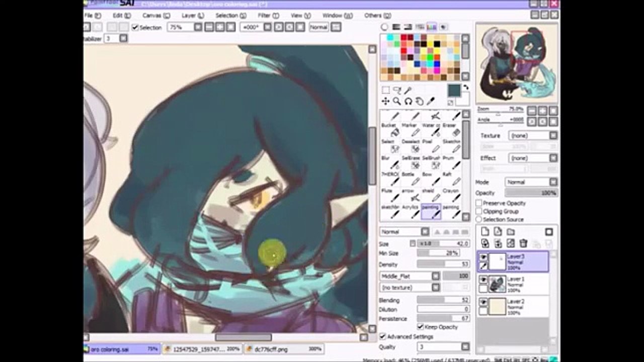The width and height of the screenshot is (644, 362).
Task: Click the layer Opacity slider
Action: (531, 193)
